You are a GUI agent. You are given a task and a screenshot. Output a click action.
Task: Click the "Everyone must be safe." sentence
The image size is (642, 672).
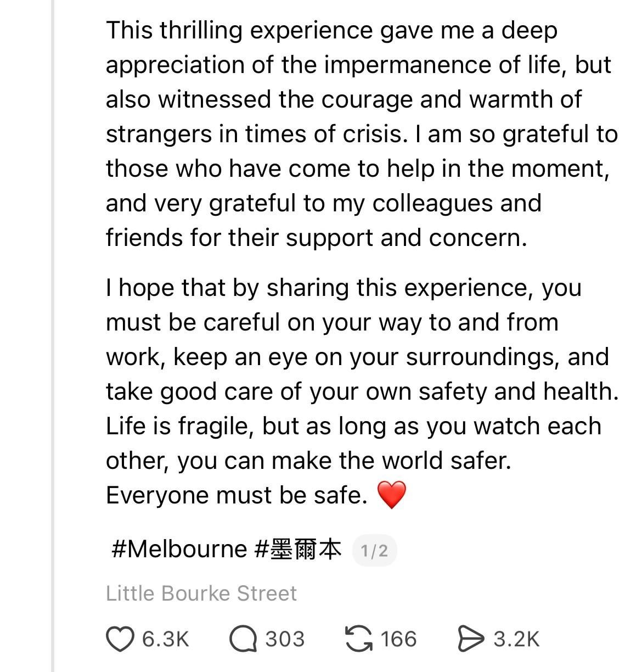tap(236, 495)
